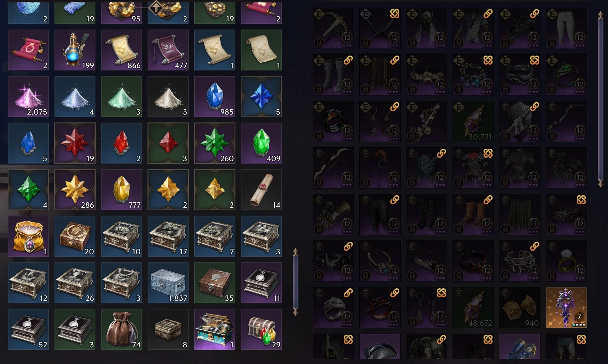Click the left inventory scrollbar handle
Image resolution: width=608 pixels, height=364 pixels.
296,282
